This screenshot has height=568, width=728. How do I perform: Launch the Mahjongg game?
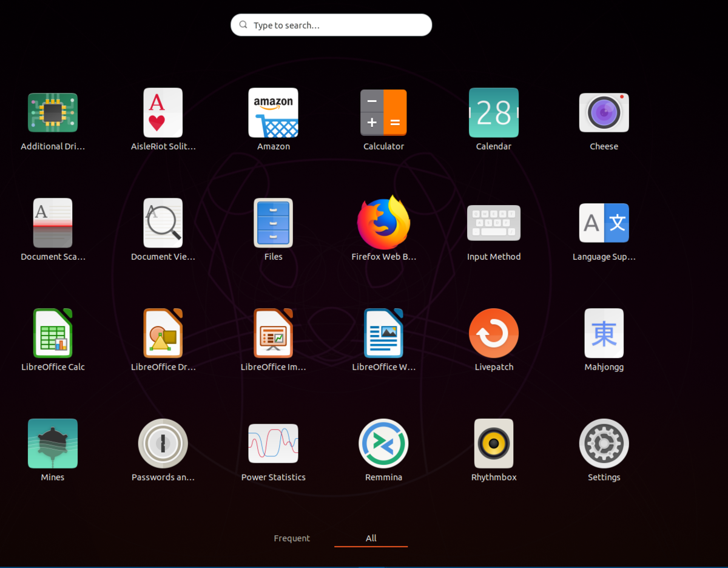(x=604, y=333)
